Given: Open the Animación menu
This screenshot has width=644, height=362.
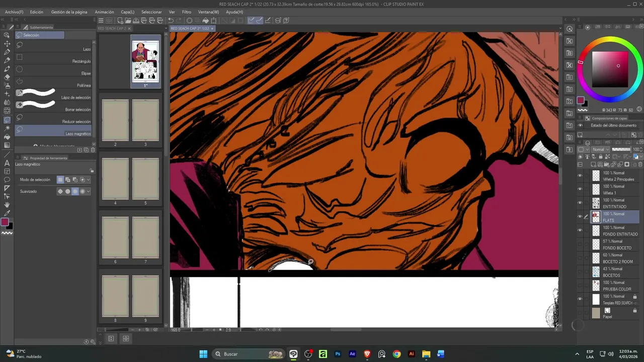Looking at the screenshot, I should (x=104, y=12).
